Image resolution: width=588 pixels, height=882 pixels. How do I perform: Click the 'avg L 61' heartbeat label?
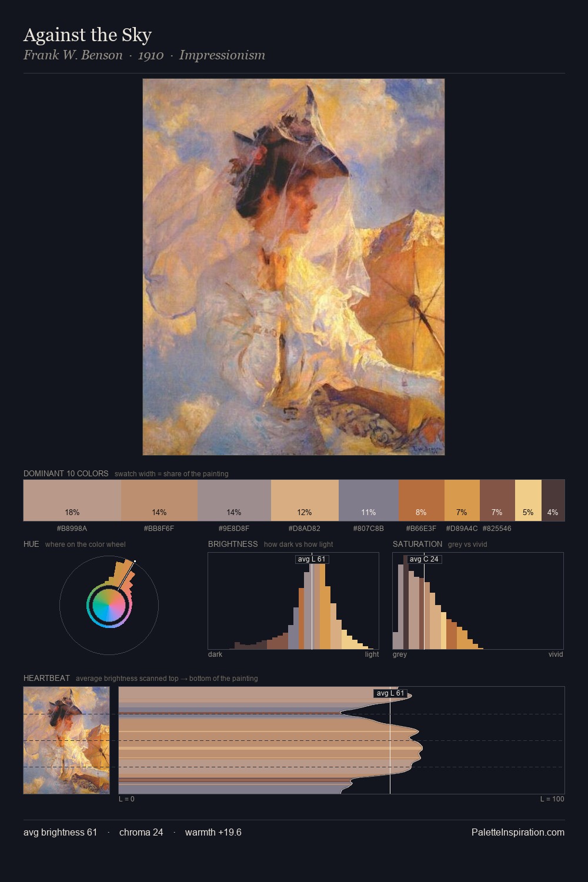pos(390,693)
